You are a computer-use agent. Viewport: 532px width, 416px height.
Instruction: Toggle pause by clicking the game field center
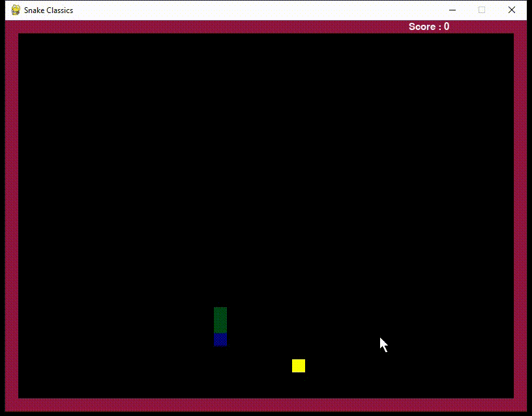tap(267, 215)
